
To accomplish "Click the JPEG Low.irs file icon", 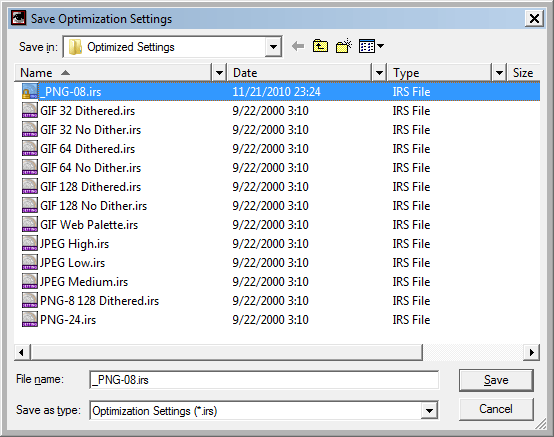I will 29,263.
